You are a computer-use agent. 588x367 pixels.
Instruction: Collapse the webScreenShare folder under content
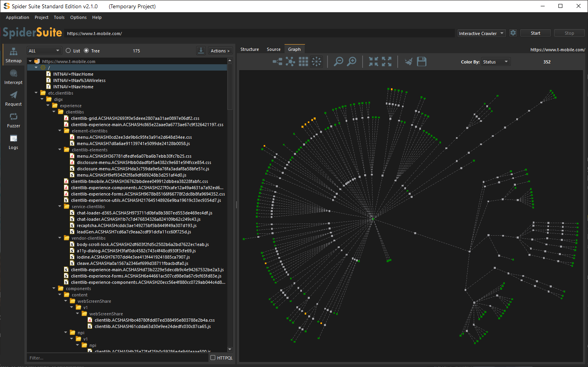pos(66,301)
